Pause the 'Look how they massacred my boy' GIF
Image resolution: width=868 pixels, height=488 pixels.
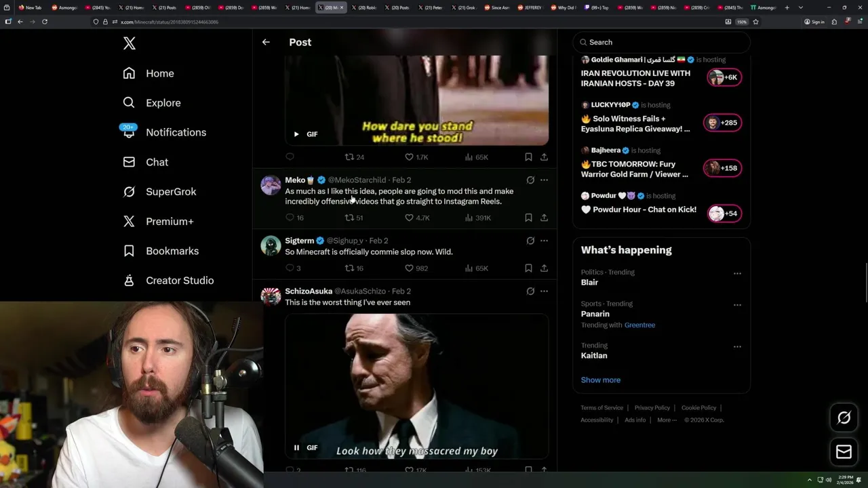click(x=296, y=447)
